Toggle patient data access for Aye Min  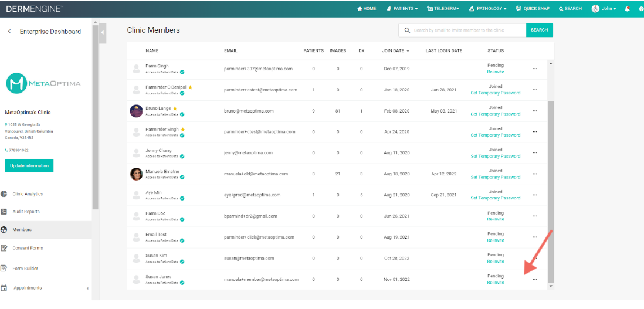pos(182,198)
